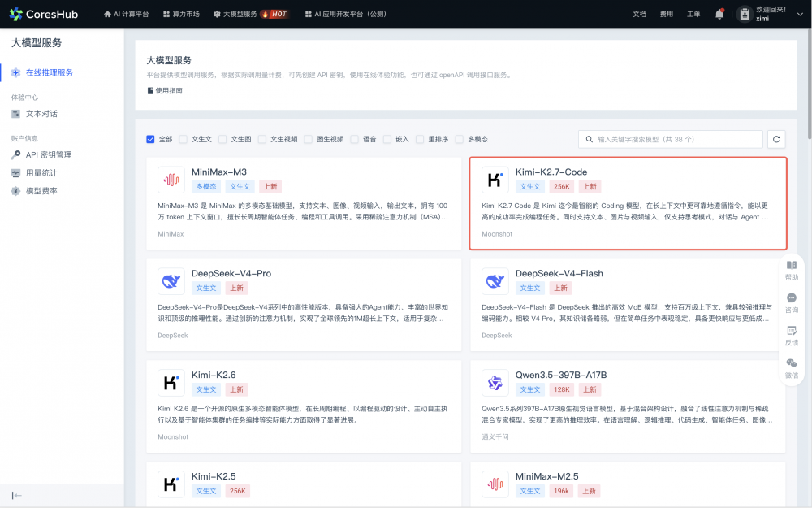This screenshot has width=812, height=508.
Task: Click the Kimi-K2.5 model logo
Action: point(171,484)
